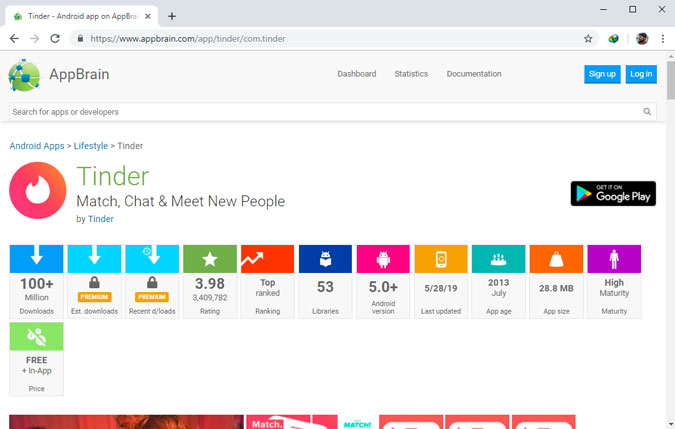Close the Tinder AppBrain tab
Image resolution: width=675 pixels, height=429 pixels.
[x=148, y=16]
